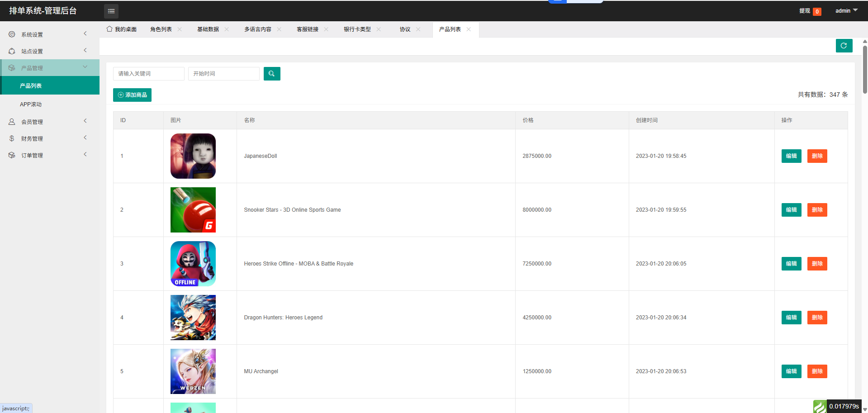Click the green refresh icon button

point(844,46)
